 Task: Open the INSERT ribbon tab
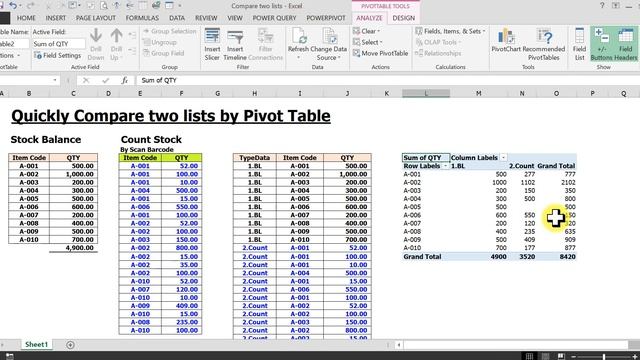pos(56,18)
